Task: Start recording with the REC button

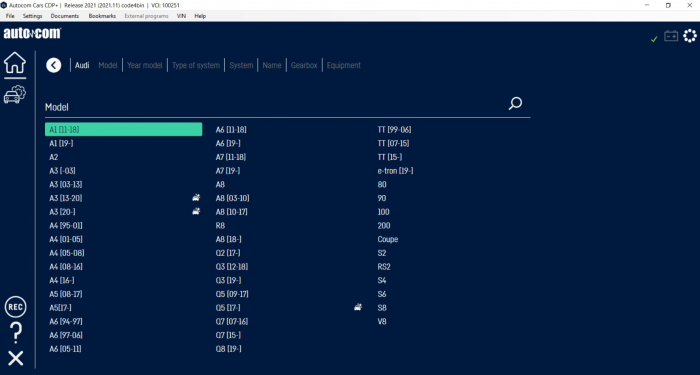Action: pos(16,307)
